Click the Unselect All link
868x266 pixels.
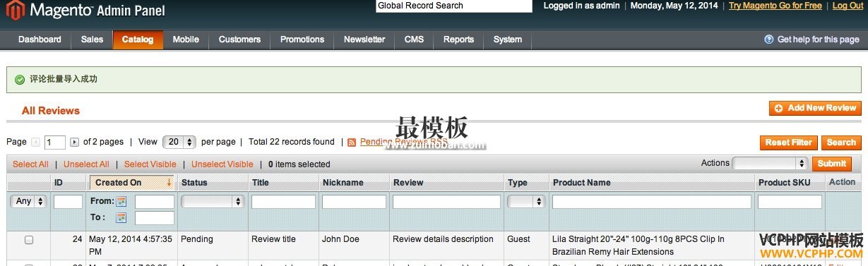(x=86, y=164)
